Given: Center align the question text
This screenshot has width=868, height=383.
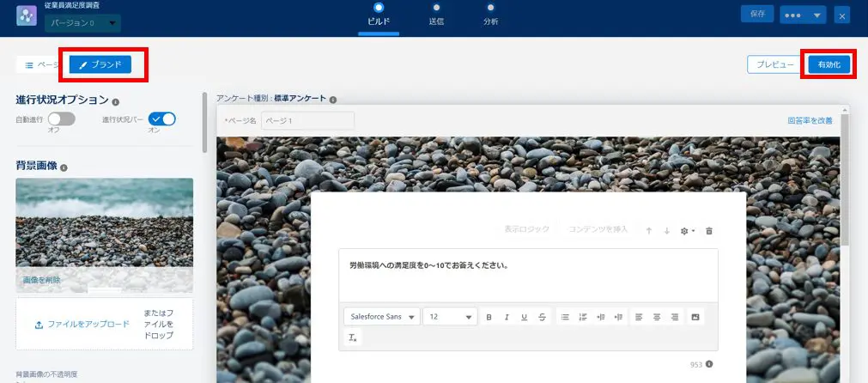Looking at the screenshot, I should point(657,317).
